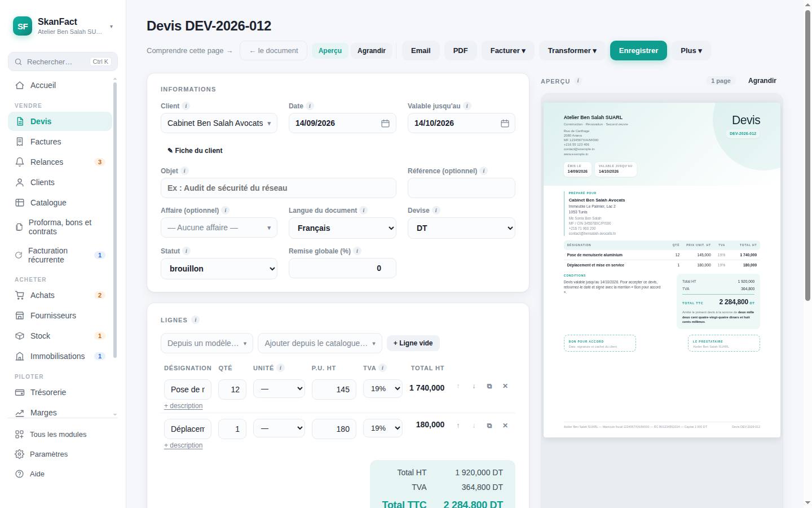The image size is (812, 508).
Task: Open Fiche du client
Action: pos(195,151)
